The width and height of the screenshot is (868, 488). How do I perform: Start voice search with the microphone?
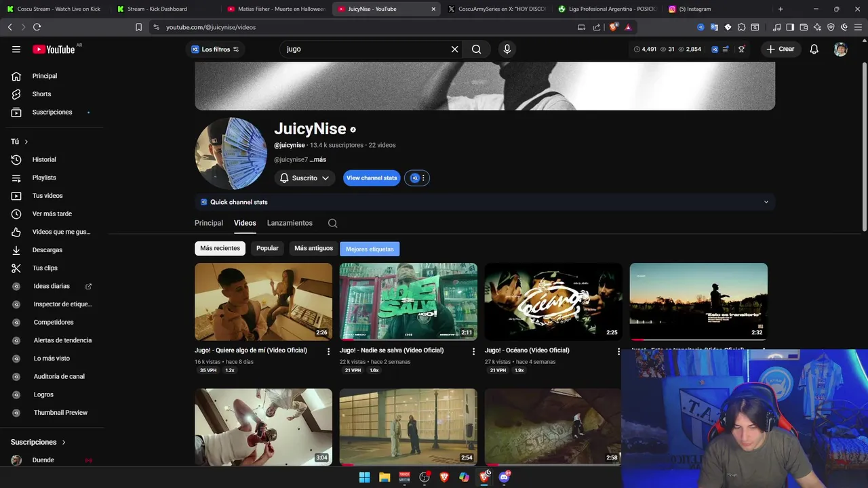tap(507, 49)
